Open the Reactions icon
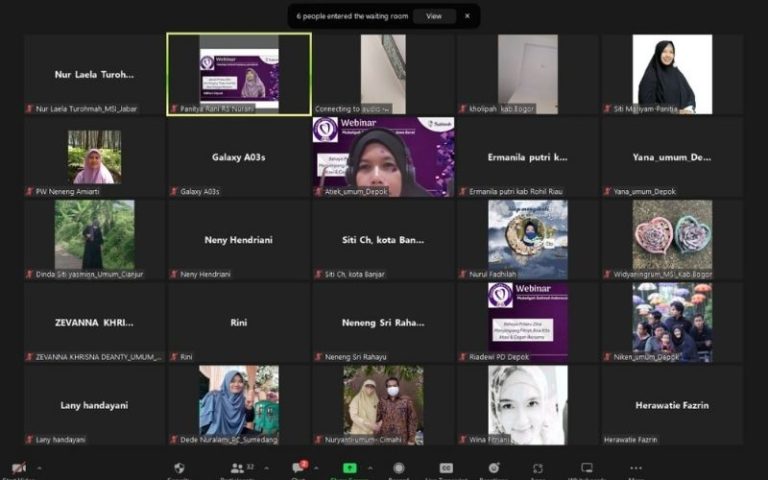 point(492,468)
